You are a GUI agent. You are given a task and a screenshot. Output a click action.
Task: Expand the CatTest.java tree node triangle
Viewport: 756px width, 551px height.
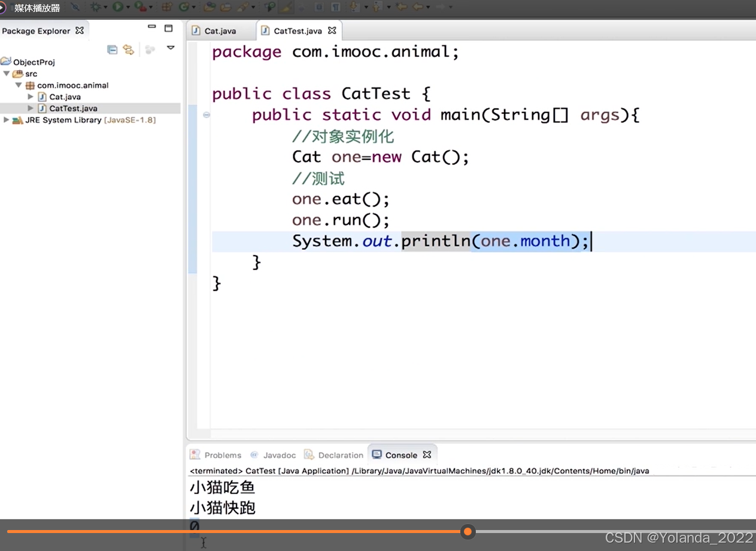31,108
